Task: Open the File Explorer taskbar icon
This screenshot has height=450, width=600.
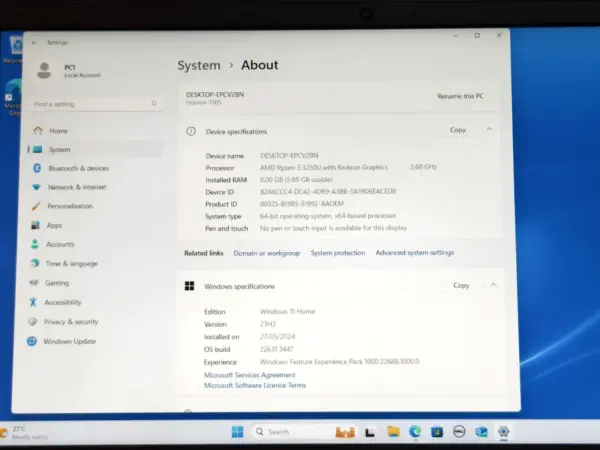Action: (393, 432)
